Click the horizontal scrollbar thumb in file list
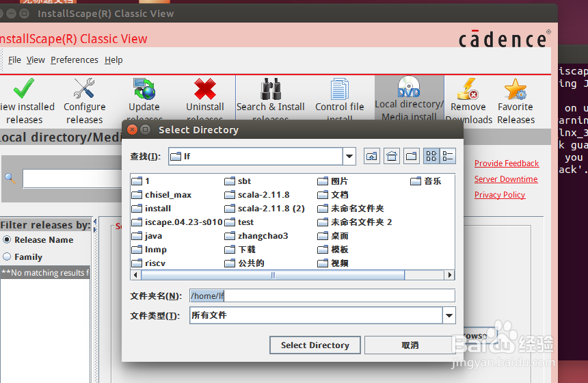 (x=273, y=275)
